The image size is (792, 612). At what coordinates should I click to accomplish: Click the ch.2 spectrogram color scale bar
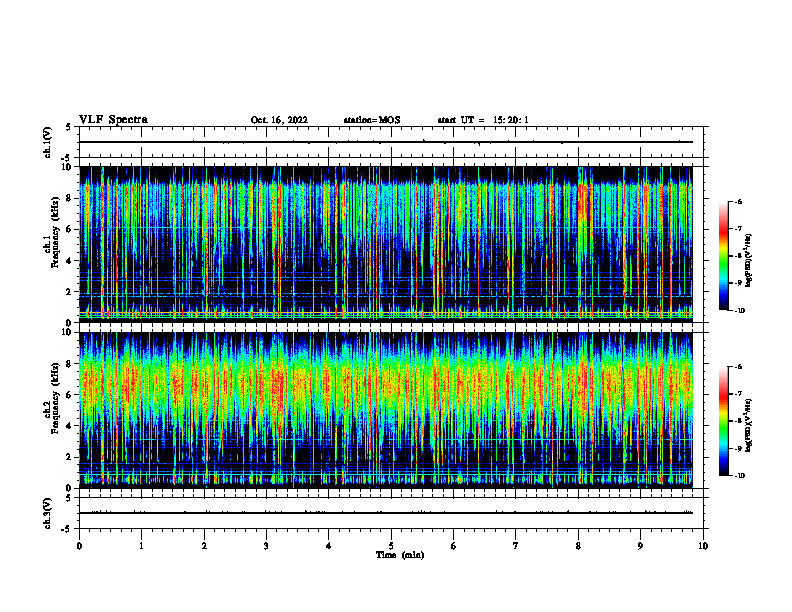pyautogui.click(x=723, y=421)
